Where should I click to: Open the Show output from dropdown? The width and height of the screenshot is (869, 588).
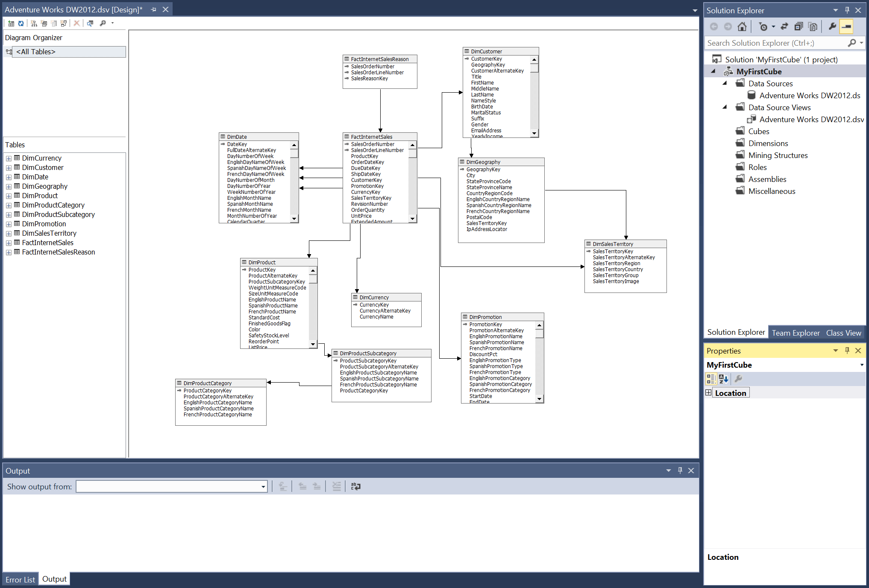click(x=263, y=487)
